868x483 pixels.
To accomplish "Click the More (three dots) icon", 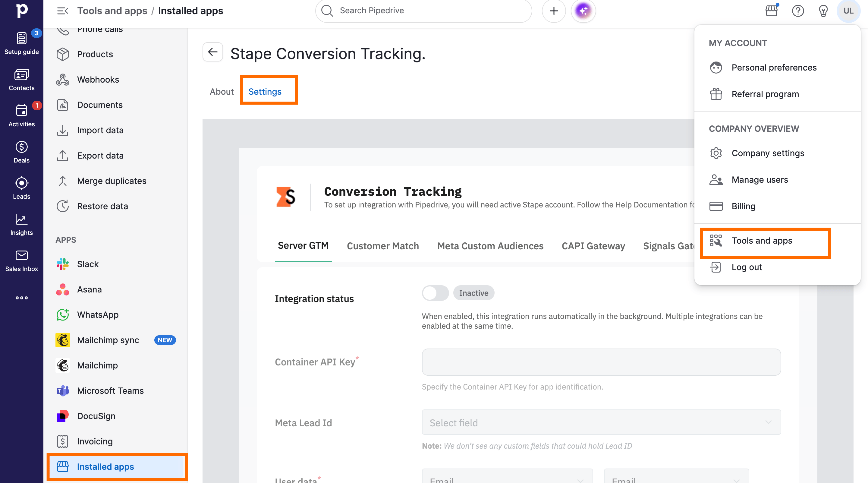I will (x=22, y=298).
